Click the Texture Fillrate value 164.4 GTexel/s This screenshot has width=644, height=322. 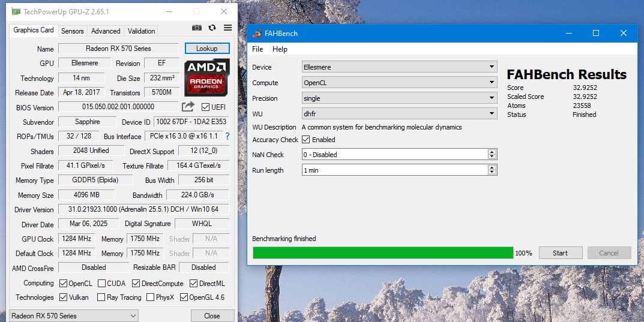(x=199, y=165)
